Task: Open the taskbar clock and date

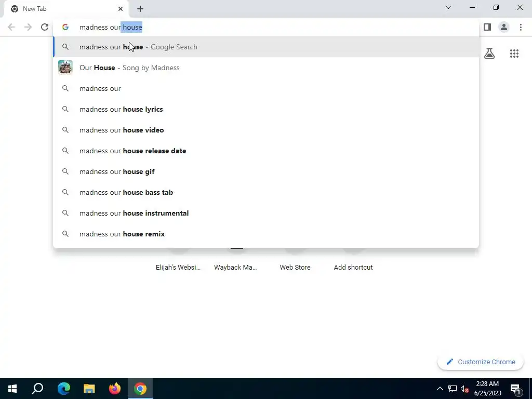Action: click(487, 389)
